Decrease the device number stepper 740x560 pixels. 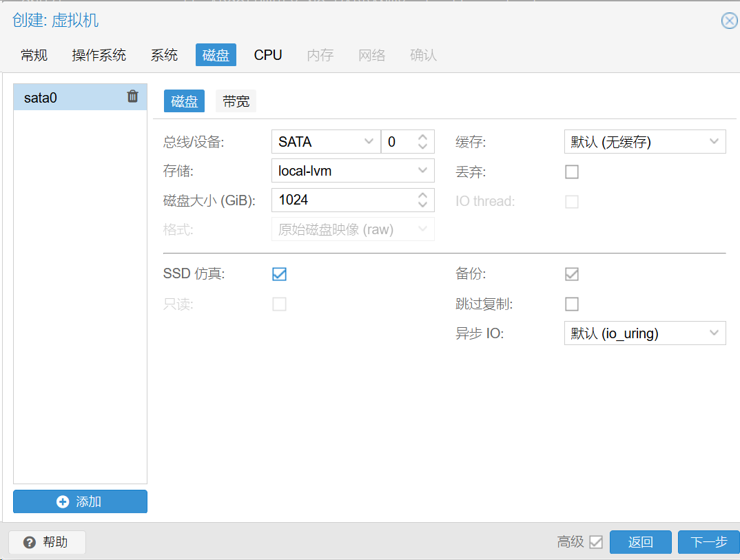[422, 146]
